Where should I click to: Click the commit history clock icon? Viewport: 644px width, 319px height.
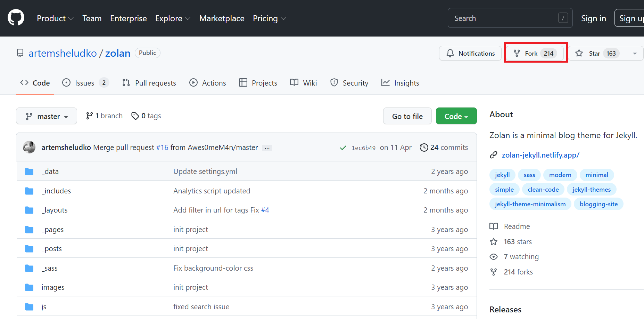424,147
